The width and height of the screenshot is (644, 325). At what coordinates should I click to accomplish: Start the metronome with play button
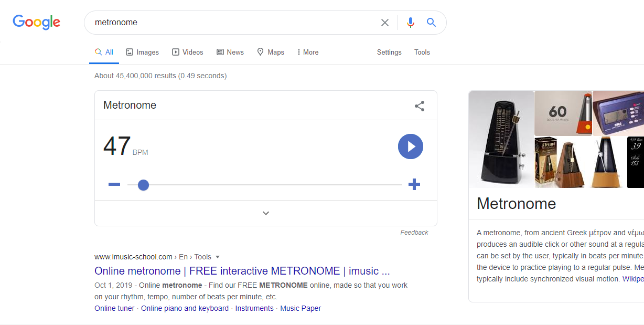tap(410, 146)
